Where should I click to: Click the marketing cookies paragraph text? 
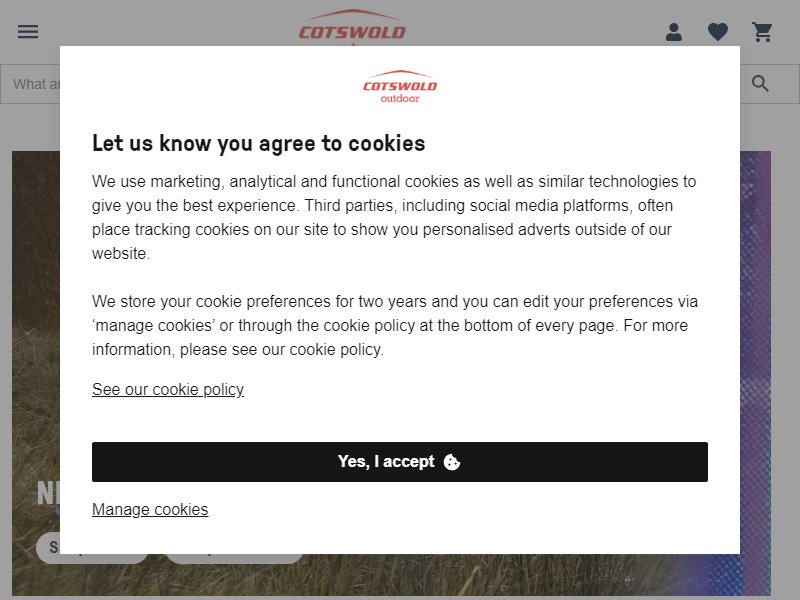(x=394, y=217)
